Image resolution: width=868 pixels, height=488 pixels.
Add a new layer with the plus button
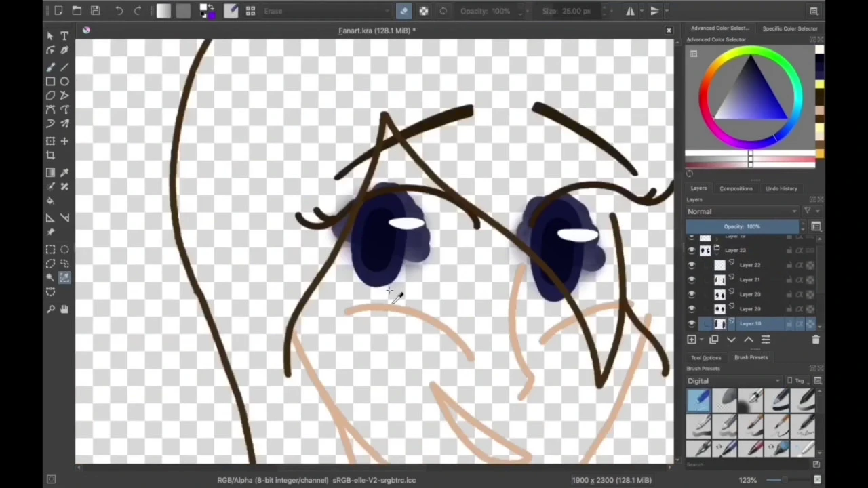pyautogui.click(x=692, y=340)
